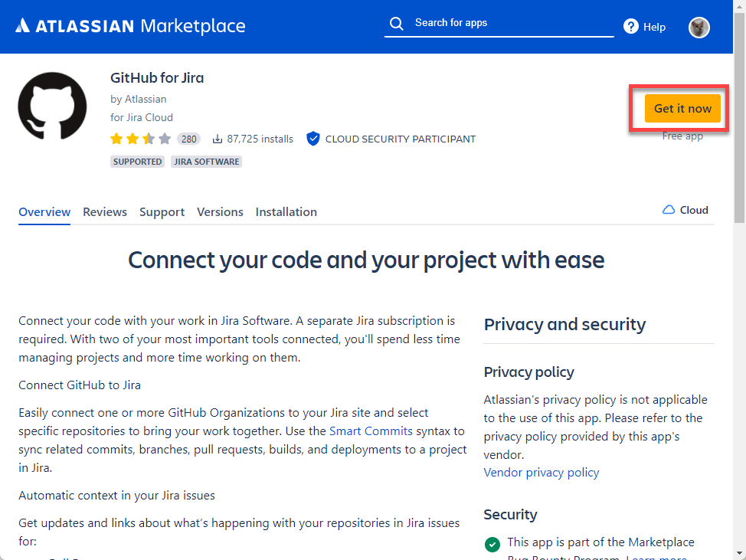This screenshot has height=560, width=746.
Task: Click the installs download icon
Action: (x=218, y=139)
